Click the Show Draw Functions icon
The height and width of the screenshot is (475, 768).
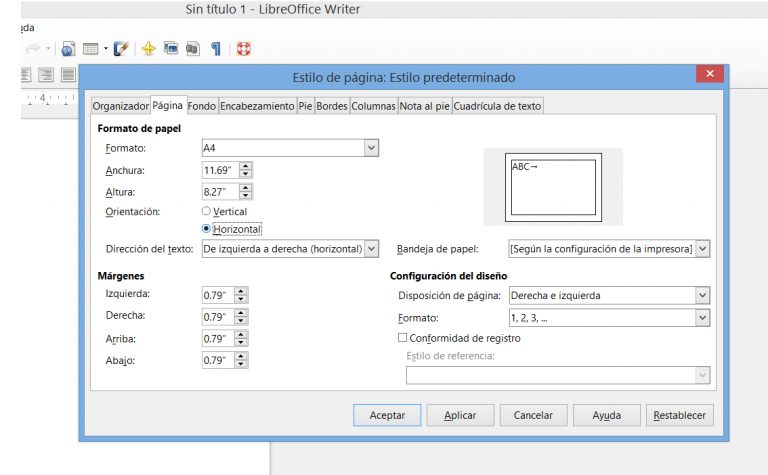(x=120, y=48)
